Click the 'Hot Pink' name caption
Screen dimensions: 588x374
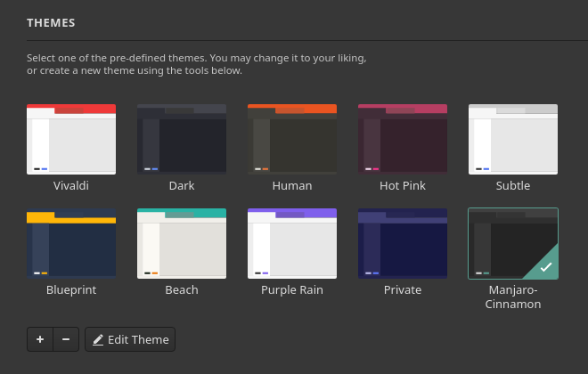[x=403, y=185]
